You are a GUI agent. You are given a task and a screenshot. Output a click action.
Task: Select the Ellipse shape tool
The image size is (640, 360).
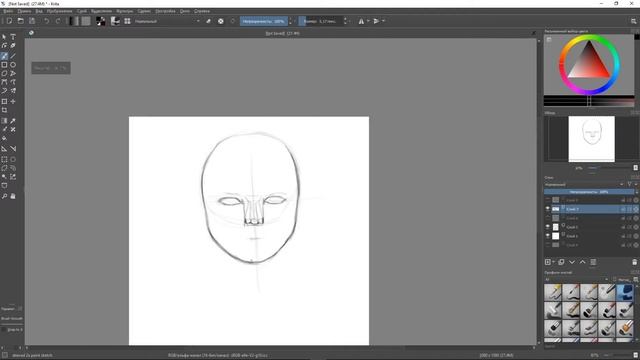[13, 65]
